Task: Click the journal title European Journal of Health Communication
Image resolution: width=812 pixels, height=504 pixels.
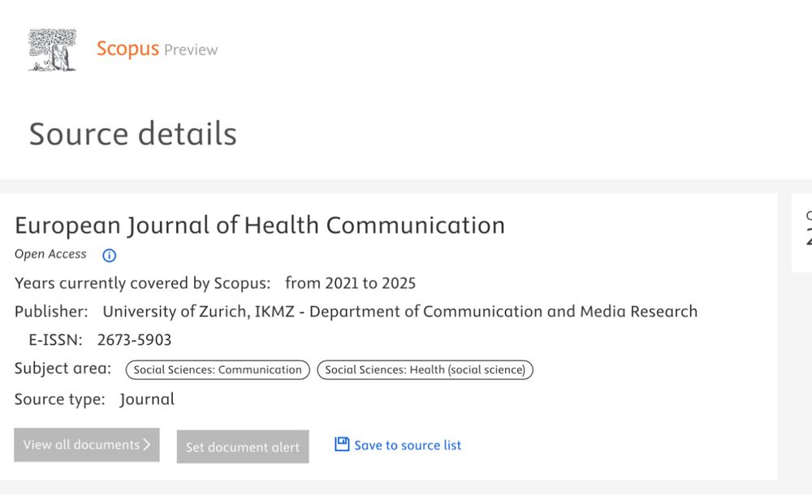Action: [x=260, y=226]
